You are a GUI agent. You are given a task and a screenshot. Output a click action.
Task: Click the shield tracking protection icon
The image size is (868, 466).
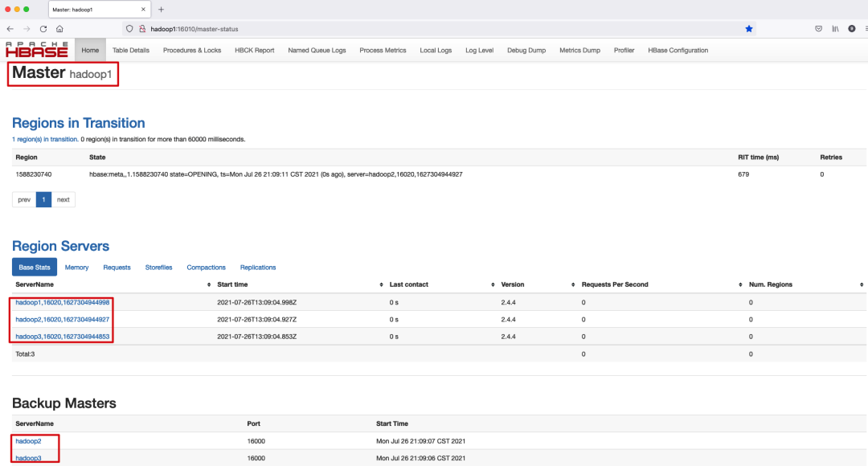click(x=129, y=29)
